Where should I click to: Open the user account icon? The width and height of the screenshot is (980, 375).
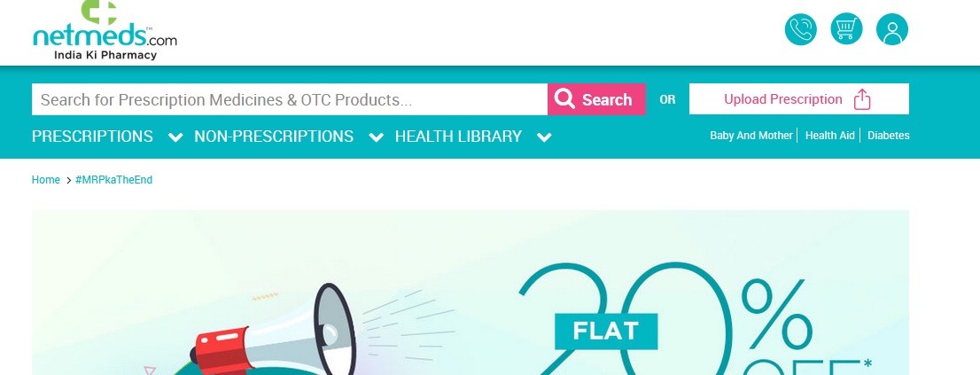pyautogui.click(x=892, y=29)
